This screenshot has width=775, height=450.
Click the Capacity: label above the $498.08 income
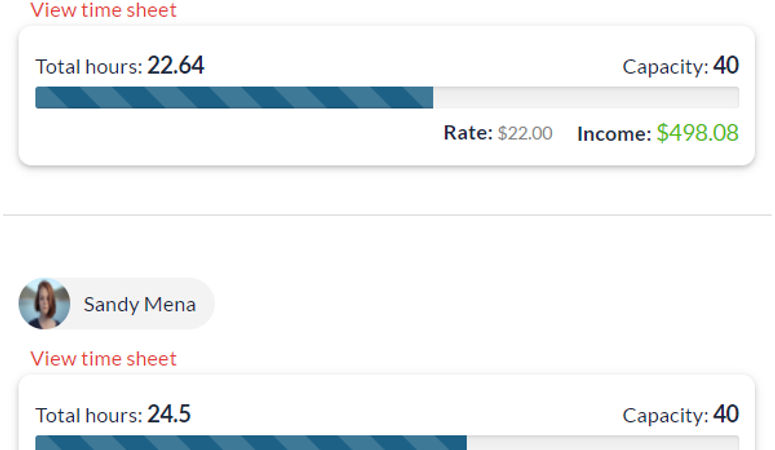click(x=665, y=67)
